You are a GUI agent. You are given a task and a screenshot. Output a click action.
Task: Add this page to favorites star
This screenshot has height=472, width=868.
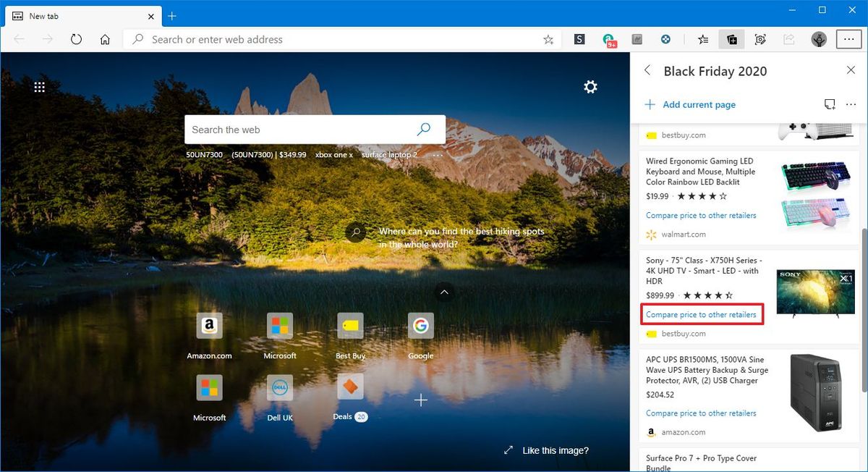tap(548, 40)
